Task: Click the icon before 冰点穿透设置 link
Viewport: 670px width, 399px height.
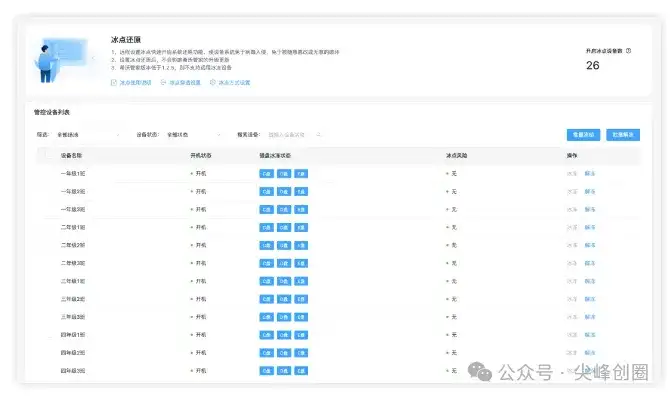Action: click(163, 82)
